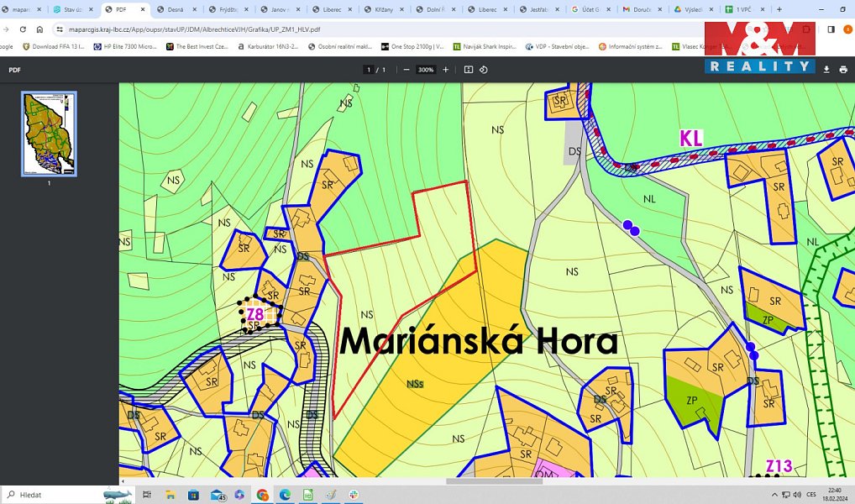Viewport: 855px width, 504px height.
Task: Switch to the Účet Google tab
Action: pos(591,9)
